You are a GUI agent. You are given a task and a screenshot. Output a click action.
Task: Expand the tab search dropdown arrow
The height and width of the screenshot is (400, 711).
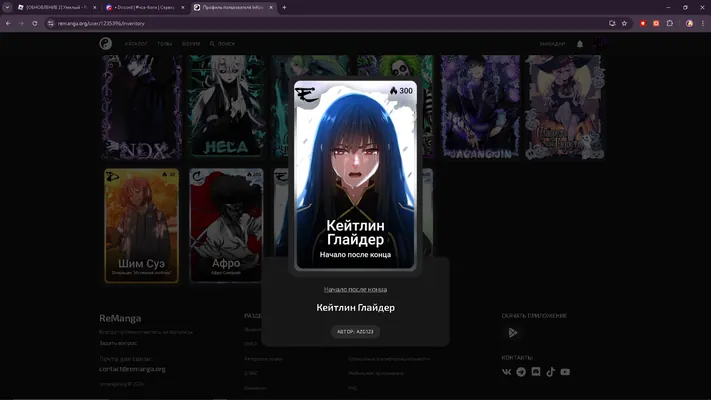[7, 7]
